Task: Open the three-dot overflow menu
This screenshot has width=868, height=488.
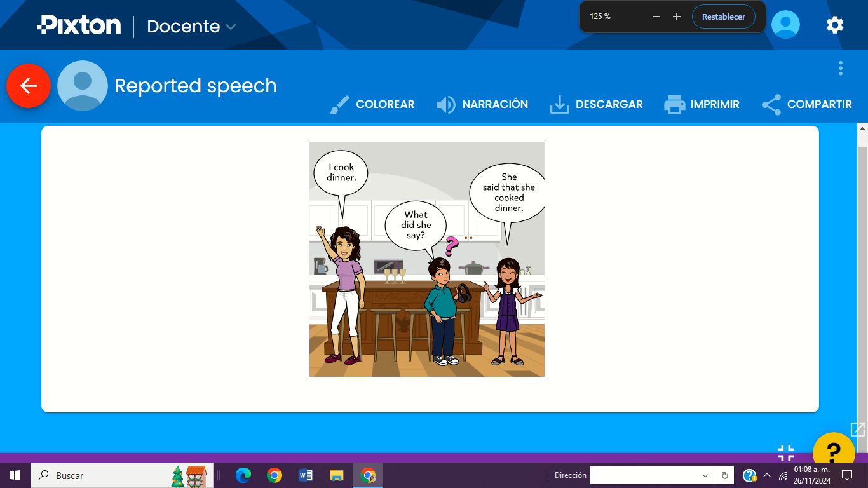Action: (840, 67)
